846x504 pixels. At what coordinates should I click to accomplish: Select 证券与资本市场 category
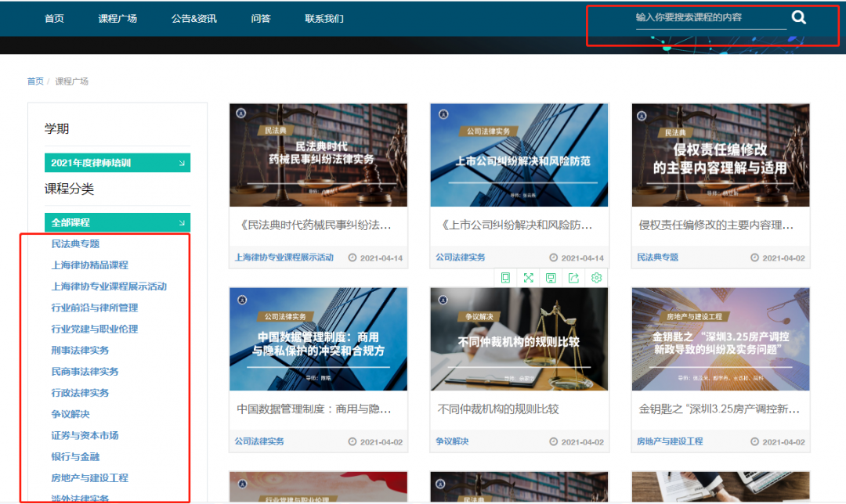(x=85, y=436)
